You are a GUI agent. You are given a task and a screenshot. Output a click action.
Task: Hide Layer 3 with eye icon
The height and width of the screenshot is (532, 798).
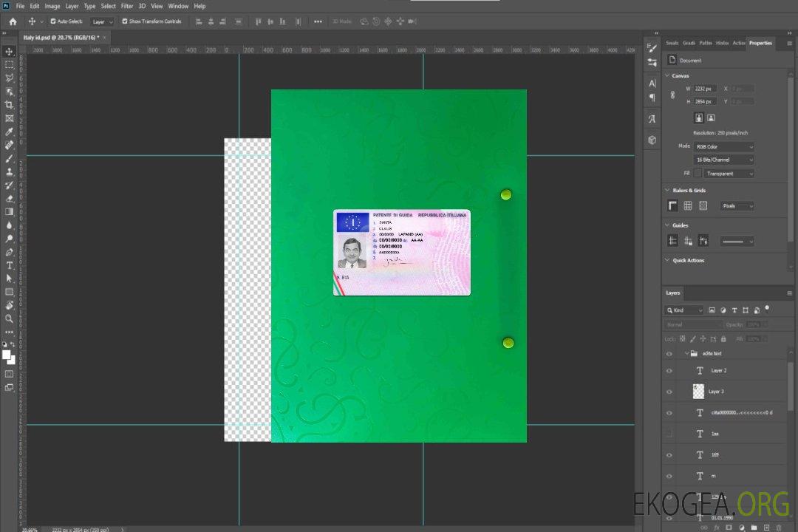[669, 392]
